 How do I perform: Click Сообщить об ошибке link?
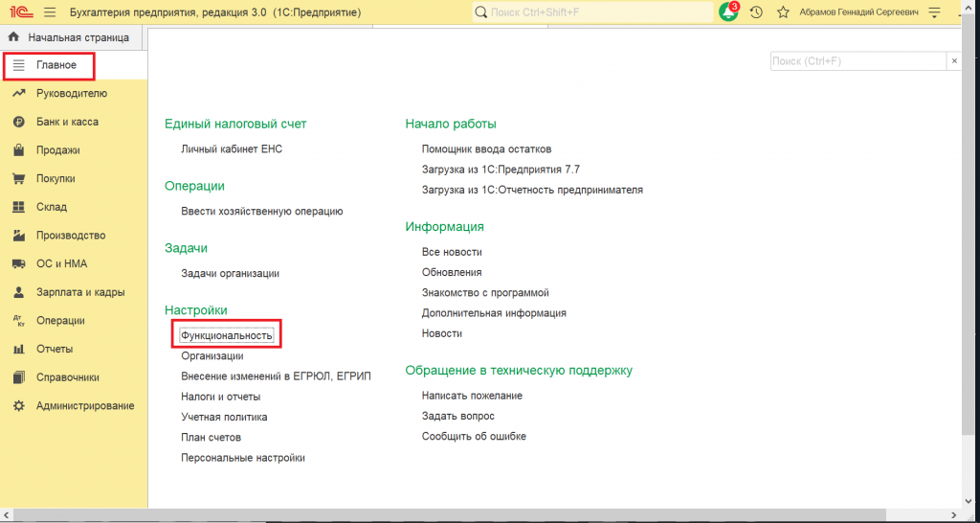click(x=474, y=437)
